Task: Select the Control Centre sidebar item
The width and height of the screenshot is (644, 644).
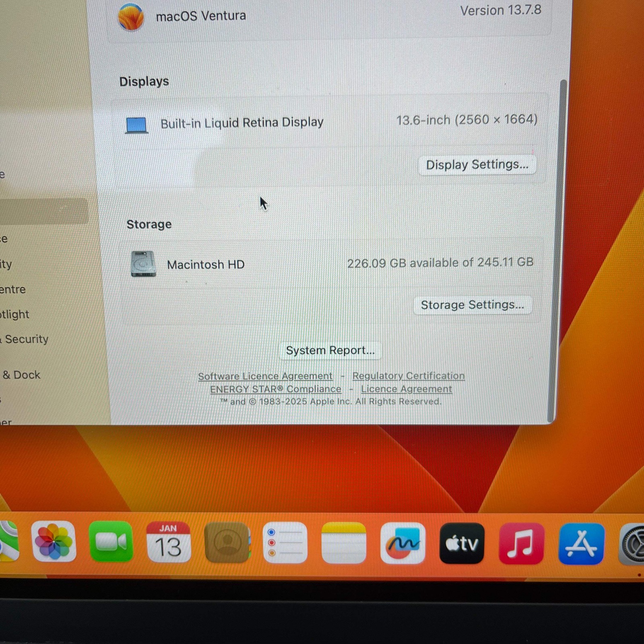Action: click(13, 289)
